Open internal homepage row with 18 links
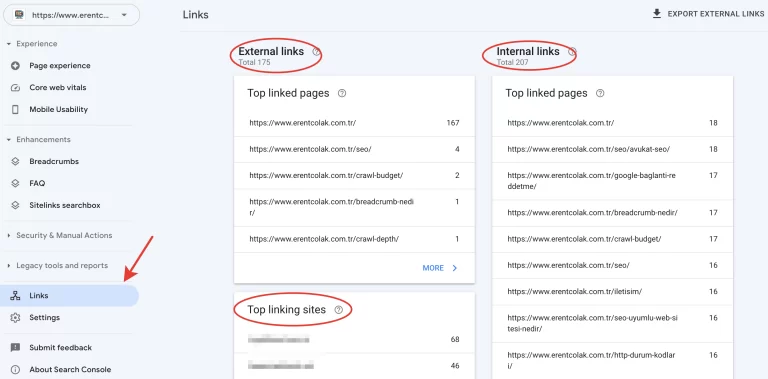This screenshot has height=379, width=768. [613, 123]
